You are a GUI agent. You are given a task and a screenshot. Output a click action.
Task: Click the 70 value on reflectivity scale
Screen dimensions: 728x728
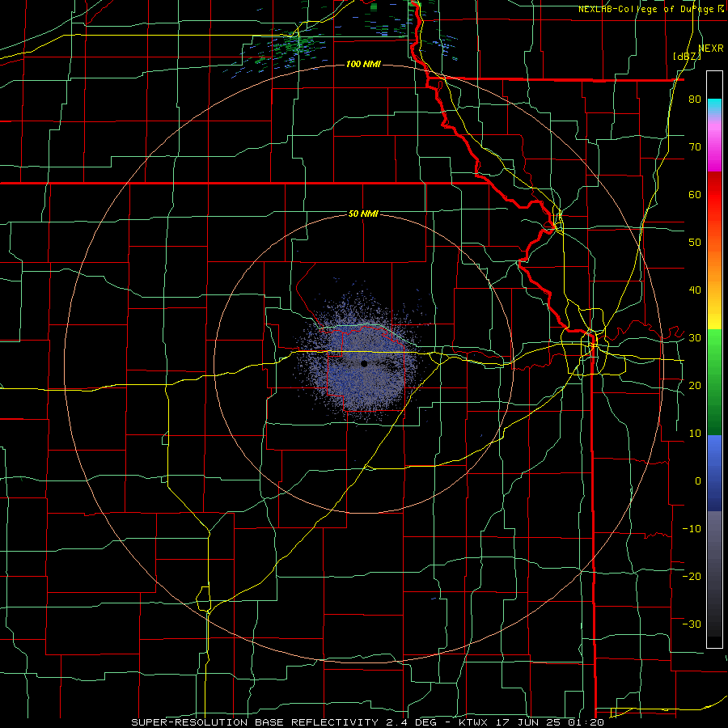[695, 147]
